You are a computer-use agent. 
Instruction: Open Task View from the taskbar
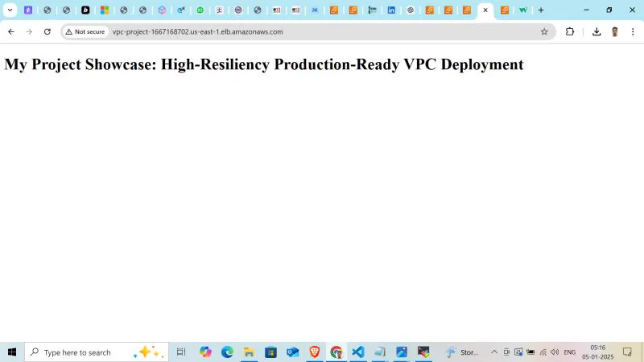click(181, 352)
